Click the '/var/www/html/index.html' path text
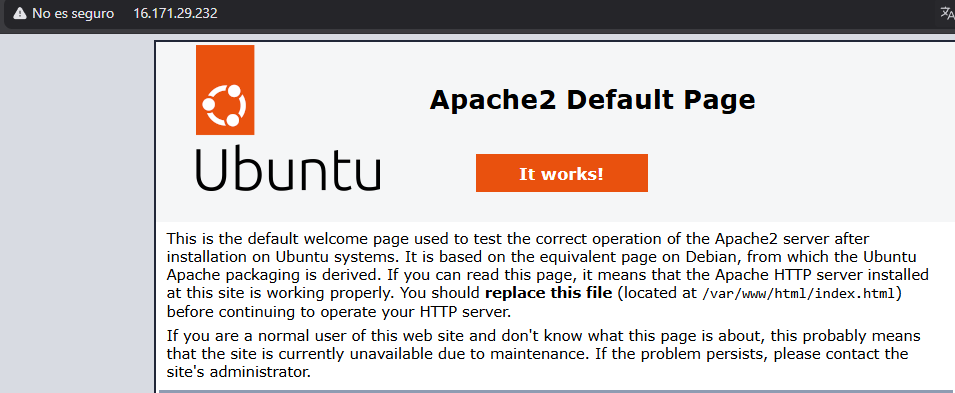This screenshot has width=955, height=393. (x=798, y=294)
